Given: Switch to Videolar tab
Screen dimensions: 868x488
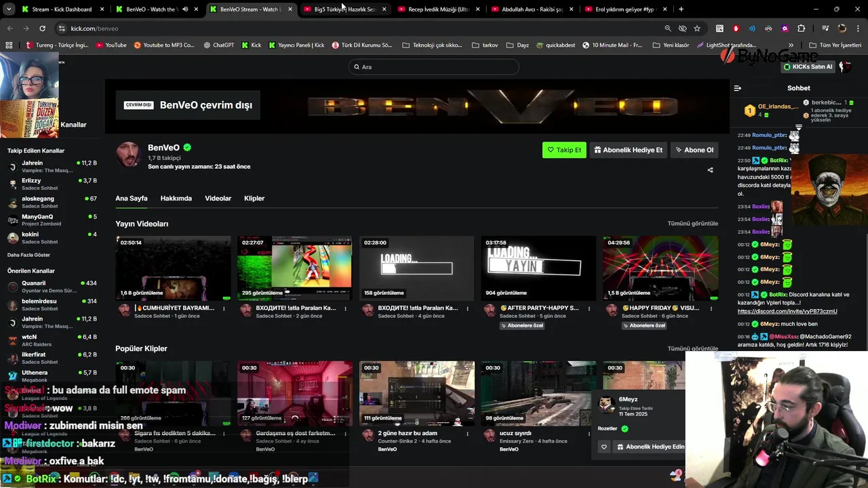Looking at the screenshot, I should click(218, 199).
